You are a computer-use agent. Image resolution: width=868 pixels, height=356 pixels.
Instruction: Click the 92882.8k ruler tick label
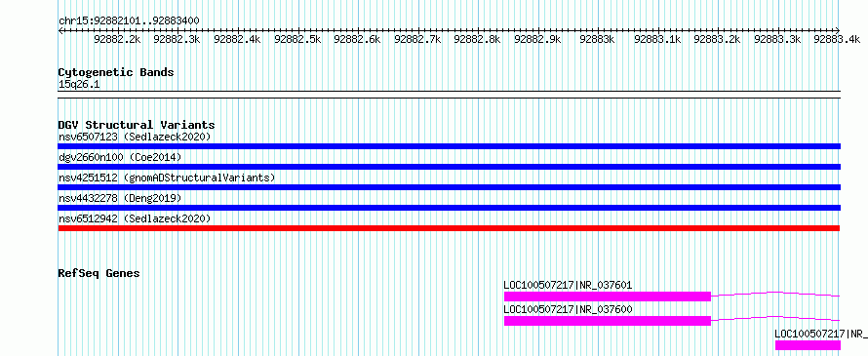pos(477,39)
